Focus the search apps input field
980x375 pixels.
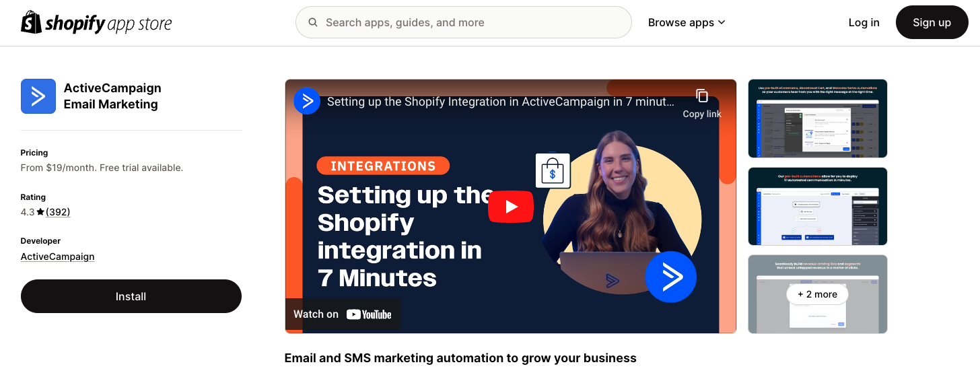(463, 22)
